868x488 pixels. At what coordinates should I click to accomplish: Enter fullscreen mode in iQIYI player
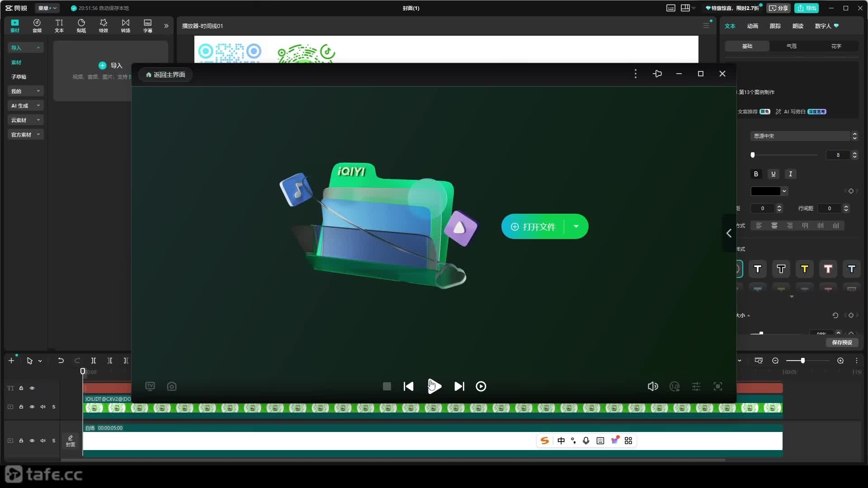click(x=718, y=386)
